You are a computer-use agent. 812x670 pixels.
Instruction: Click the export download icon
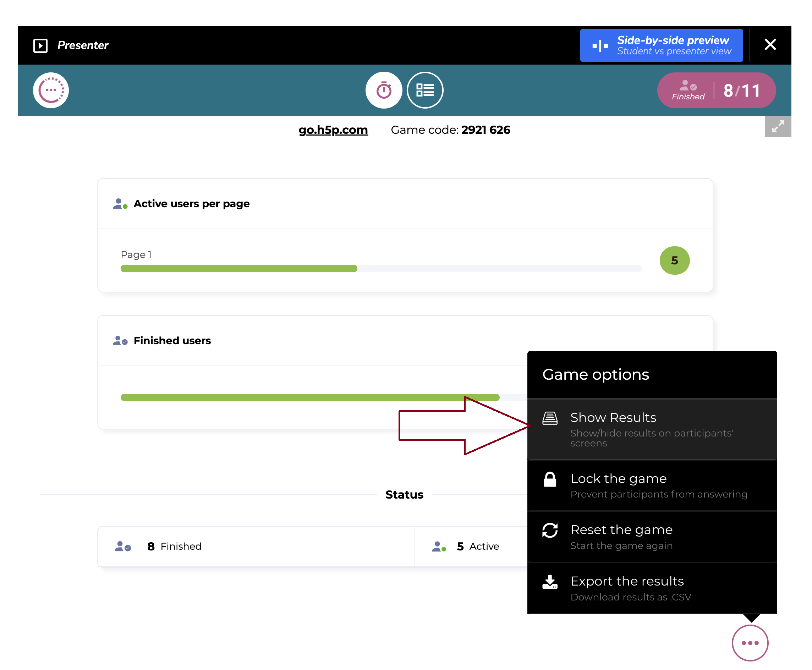550,582
